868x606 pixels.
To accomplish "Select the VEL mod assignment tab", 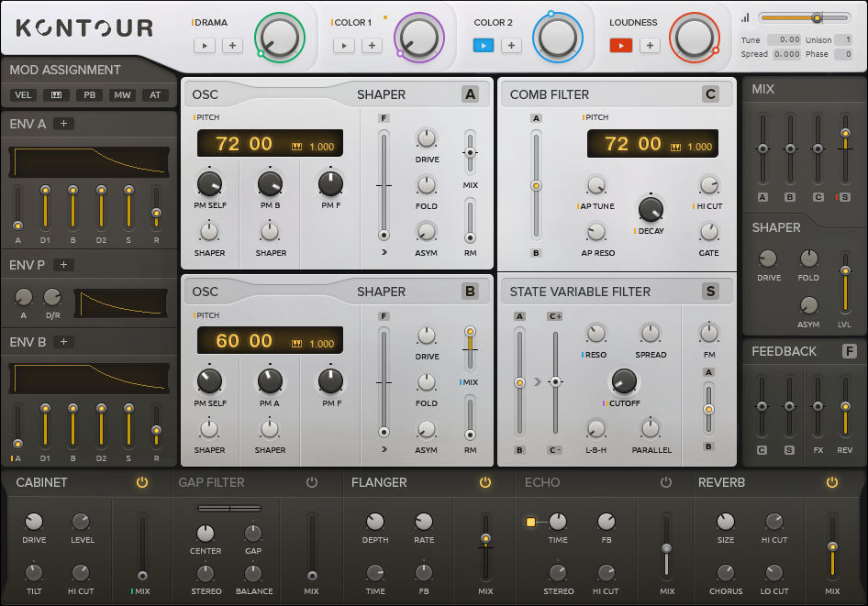I will pos(24,95).
